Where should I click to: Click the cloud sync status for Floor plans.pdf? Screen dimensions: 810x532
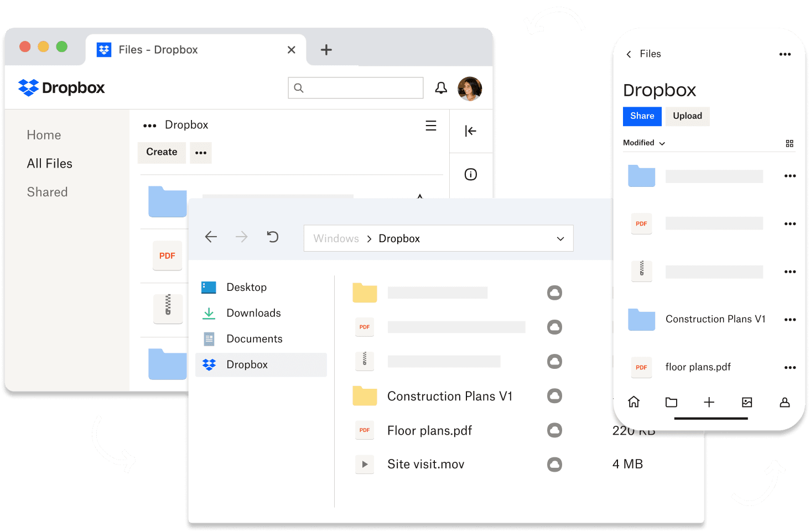click(x=554, y=430)
